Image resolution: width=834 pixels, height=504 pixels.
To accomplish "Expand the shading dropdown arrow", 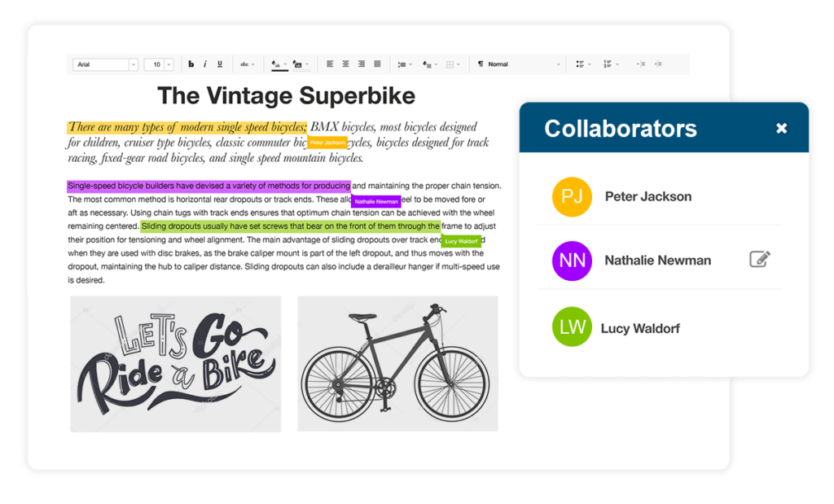I will point(437,65).
